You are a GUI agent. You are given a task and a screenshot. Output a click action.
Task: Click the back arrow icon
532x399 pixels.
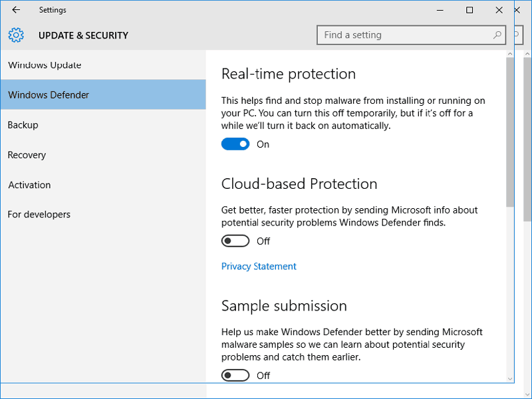[x=15, y=10]
